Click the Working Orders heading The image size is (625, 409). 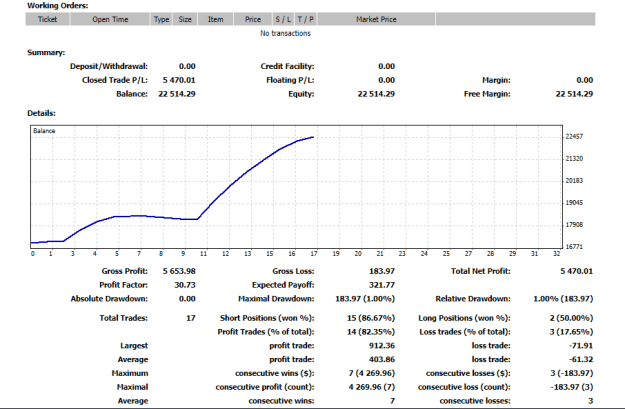tap(58, 6)
